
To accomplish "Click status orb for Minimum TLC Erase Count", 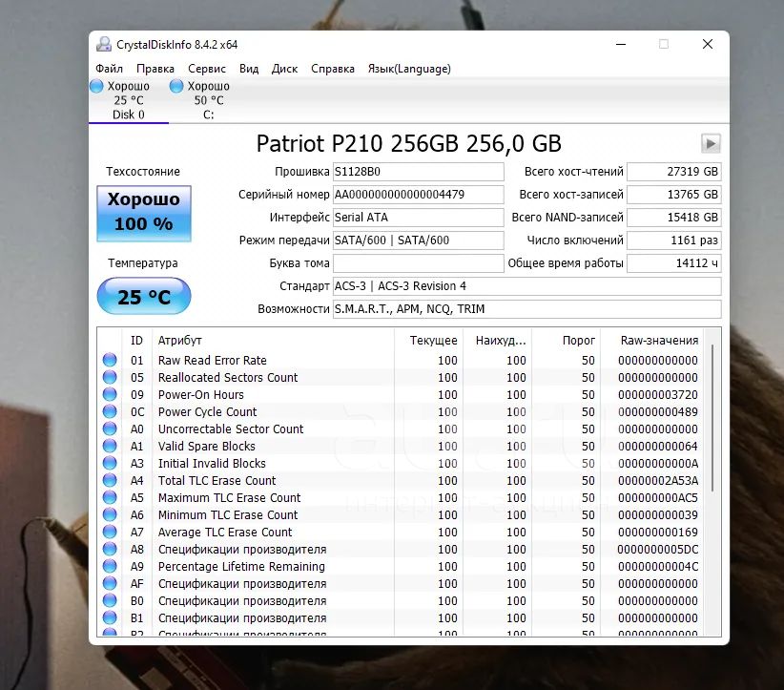I will [110, 514].
